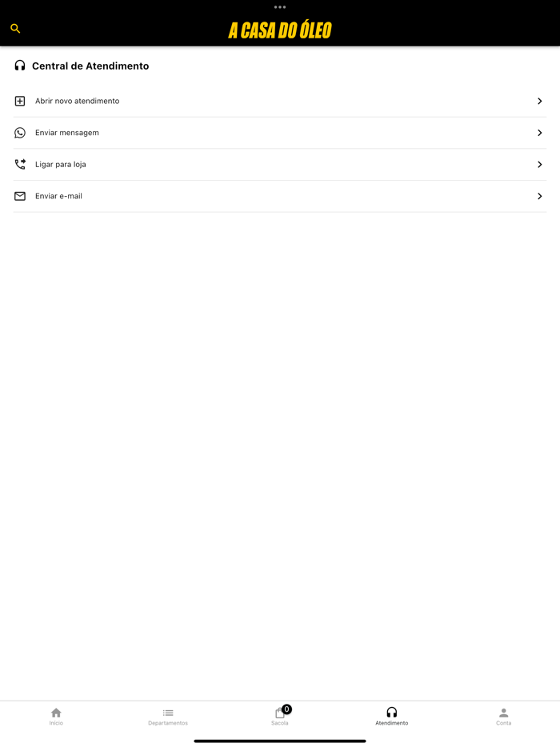Screen dimensions: 560x747
Task: Tap the three-dot multitasking control at top
Action: point(280,7)
